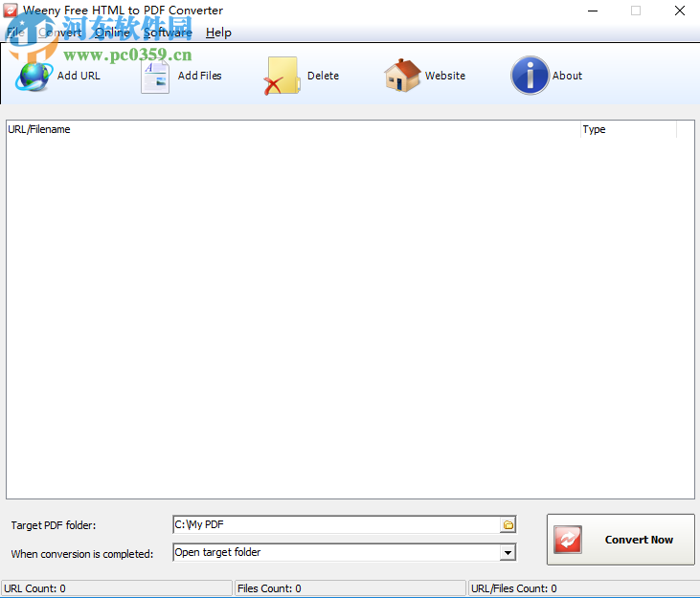Open the Software menu

pos(168,33)
